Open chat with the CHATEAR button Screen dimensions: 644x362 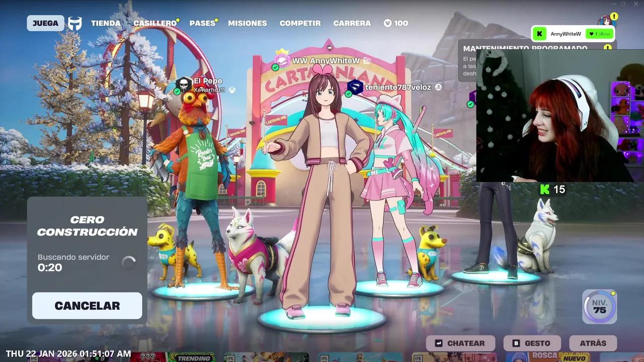coord(460,343)
